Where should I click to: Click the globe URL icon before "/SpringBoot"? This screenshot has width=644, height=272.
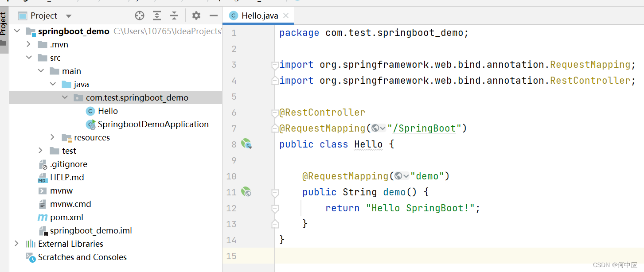(x=376, y=128)
